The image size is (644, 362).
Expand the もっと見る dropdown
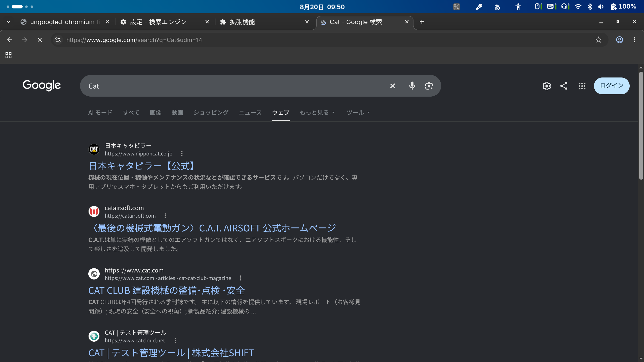tap(317, 112)
